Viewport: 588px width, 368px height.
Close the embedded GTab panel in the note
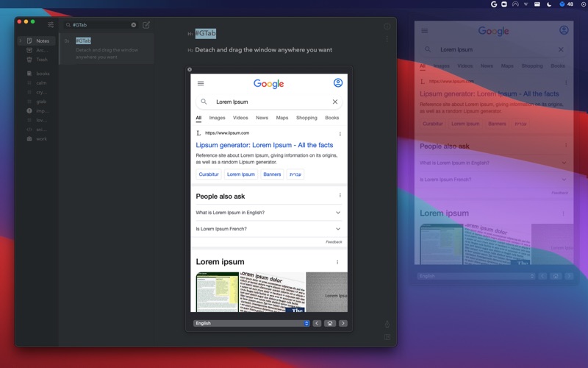[x=190, y=69]
